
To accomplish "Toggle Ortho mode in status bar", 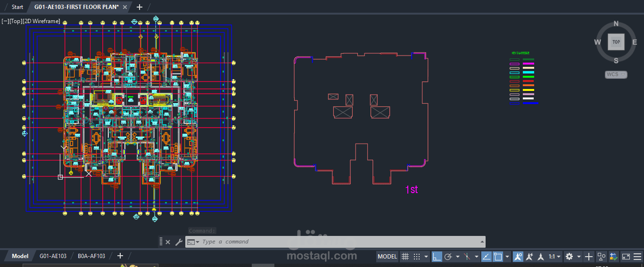I will [437, 257].
